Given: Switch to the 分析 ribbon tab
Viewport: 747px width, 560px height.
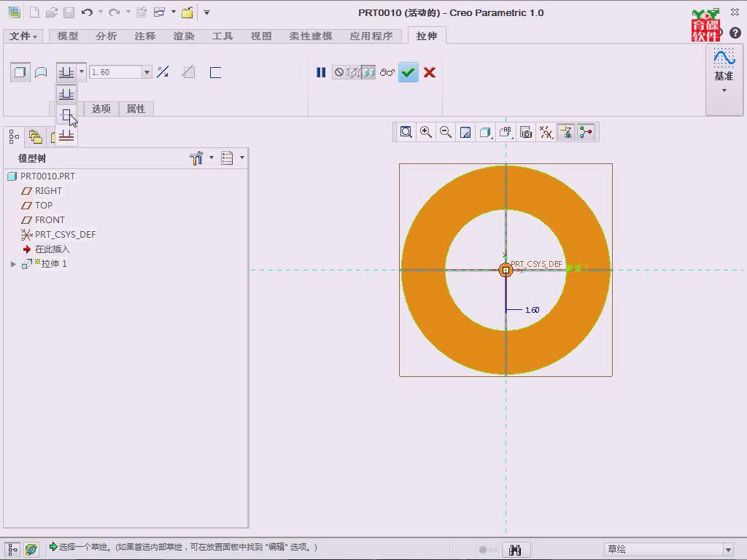Looking at the screenshot, I should [x=107, y=36].
